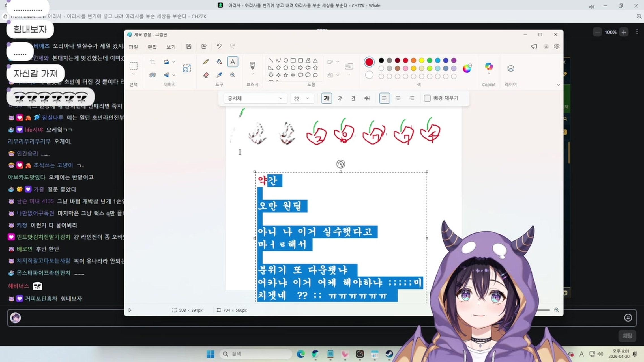
Task: Toggle the background fill checkbox
Action: pyautogui.click(x=427, y=98)
